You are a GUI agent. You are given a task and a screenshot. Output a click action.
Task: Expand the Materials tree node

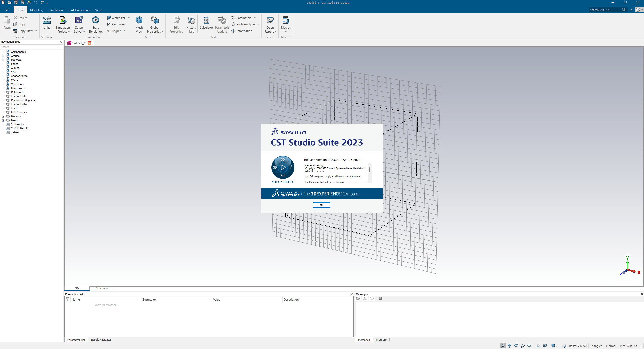[3, 60]
